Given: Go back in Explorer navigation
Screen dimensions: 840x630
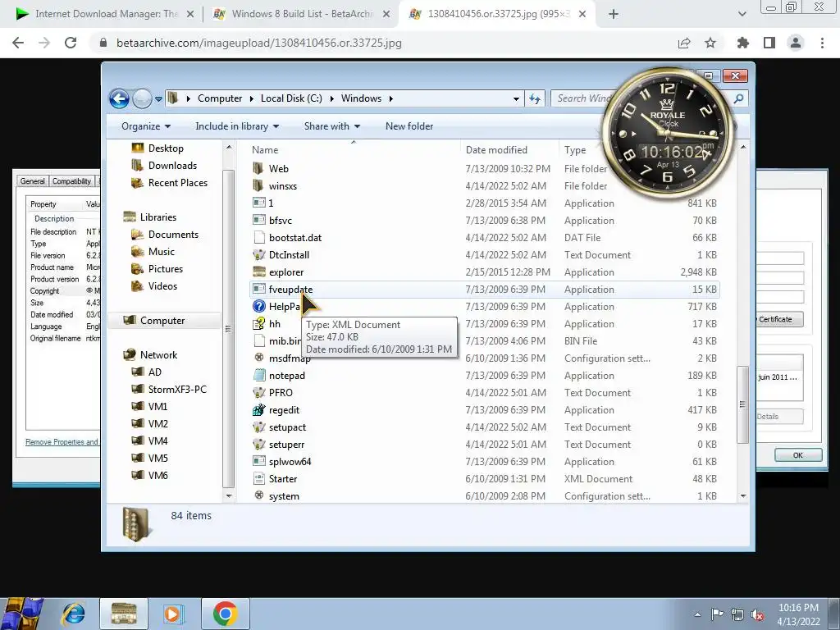Looking at the screenshot, I should [x=119, y=98].
